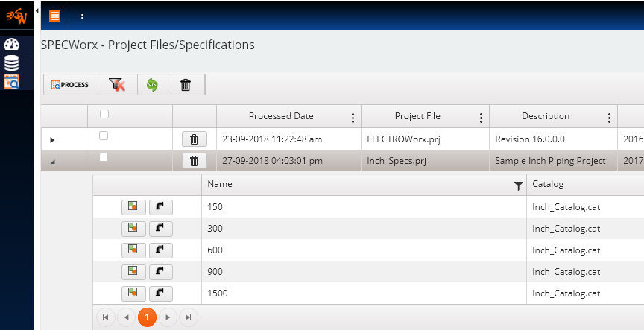Viewport: 644px width, 330px height.
Task: Delete the ELECTROWorx.prj row
Action: pos(195,139)
